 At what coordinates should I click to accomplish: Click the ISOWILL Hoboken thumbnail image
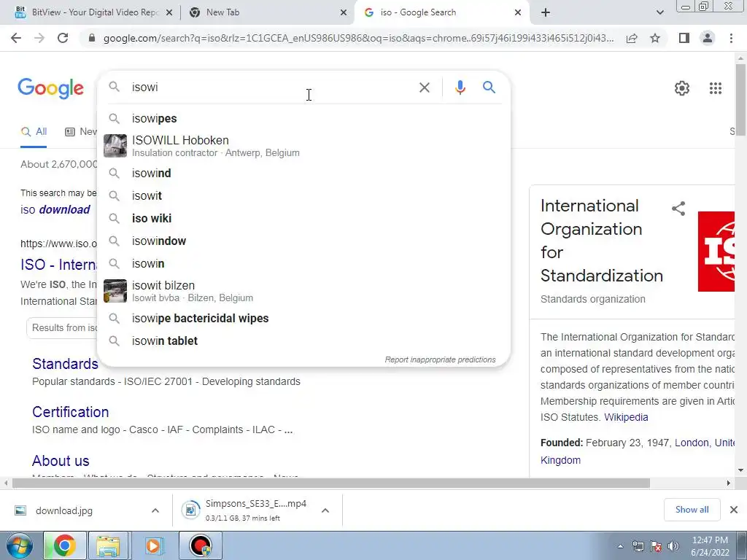tap(115, 146)
